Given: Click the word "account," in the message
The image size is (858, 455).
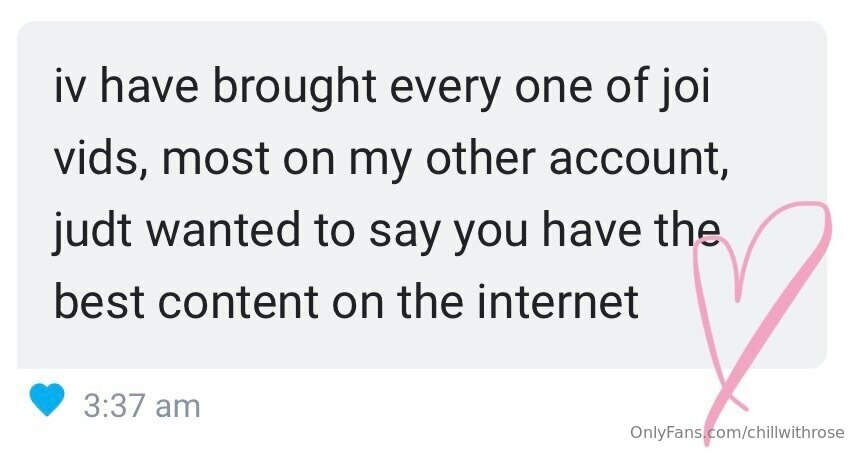Looking at the screenshot, I should click(x=639, y=160).
